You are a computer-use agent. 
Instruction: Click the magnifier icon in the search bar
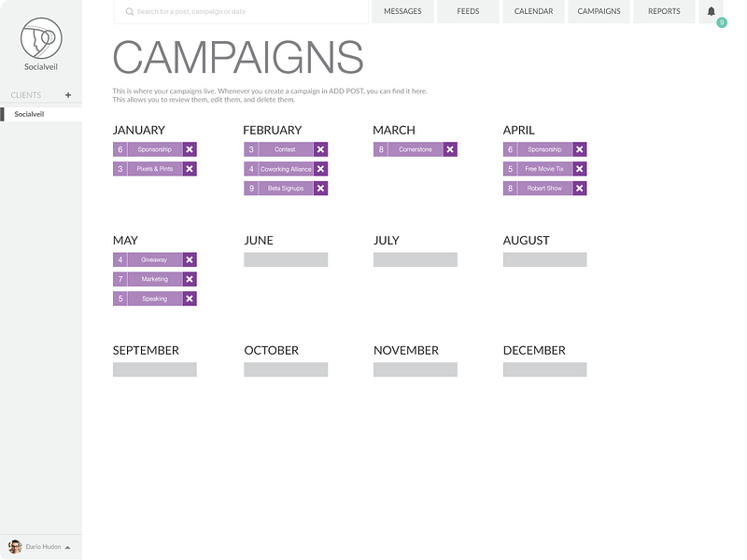point(128,11)
